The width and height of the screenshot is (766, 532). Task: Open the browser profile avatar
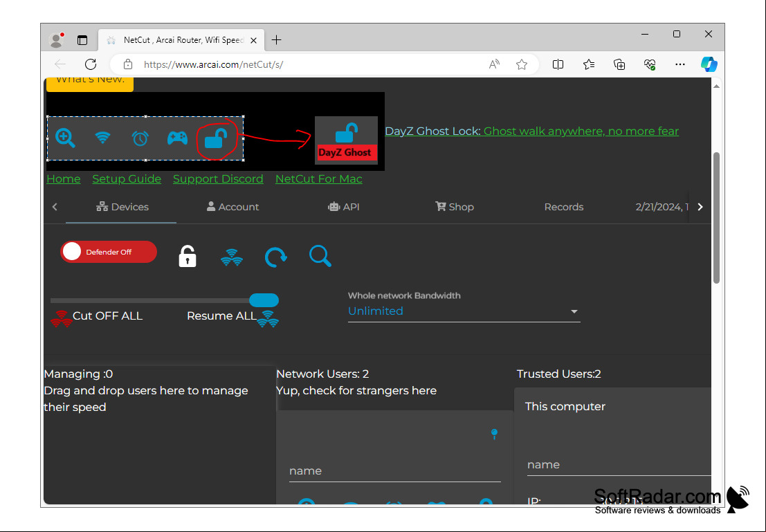coord(57,40)
